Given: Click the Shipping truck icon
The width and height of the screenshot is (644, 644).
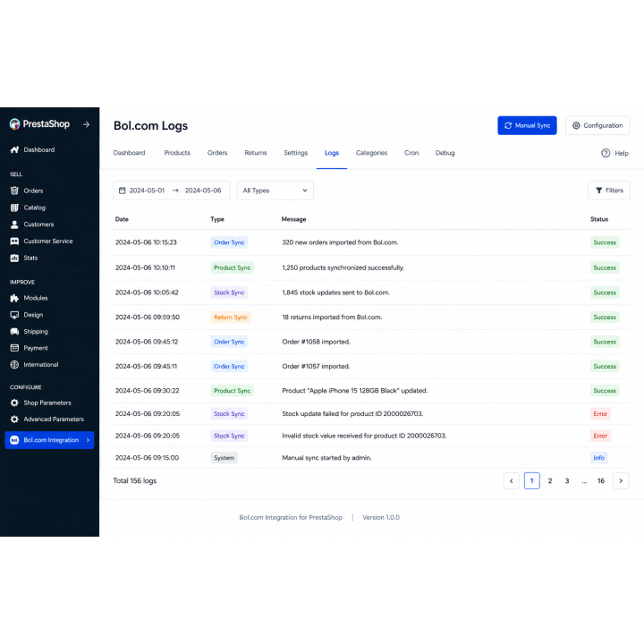Looking at the screenshot, I should click(14, 332).
